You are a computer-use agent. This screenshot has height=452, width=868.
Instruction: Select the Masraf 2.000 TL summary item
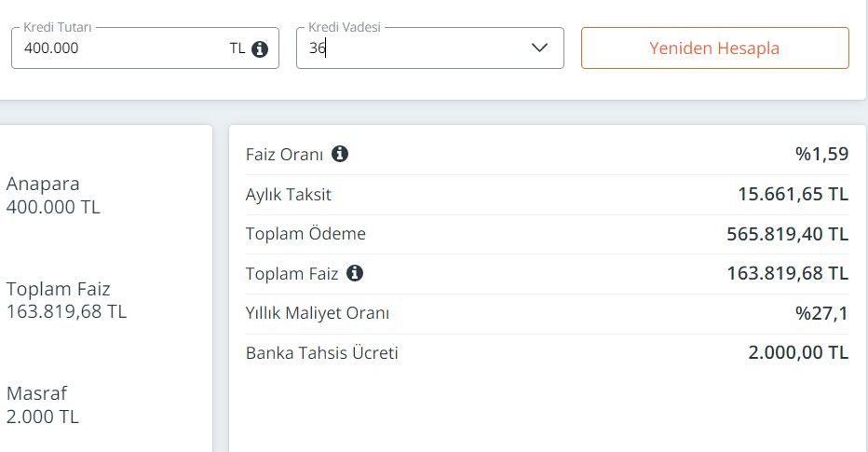click(43, 404)
